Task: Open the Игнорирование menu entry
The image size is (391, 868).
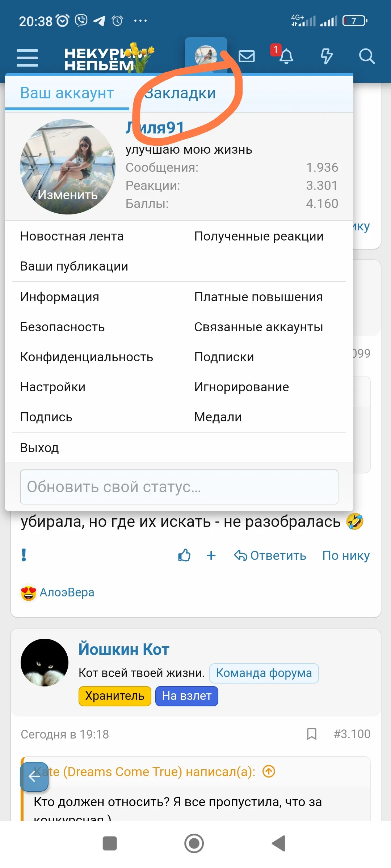Action: pos(241,387)
